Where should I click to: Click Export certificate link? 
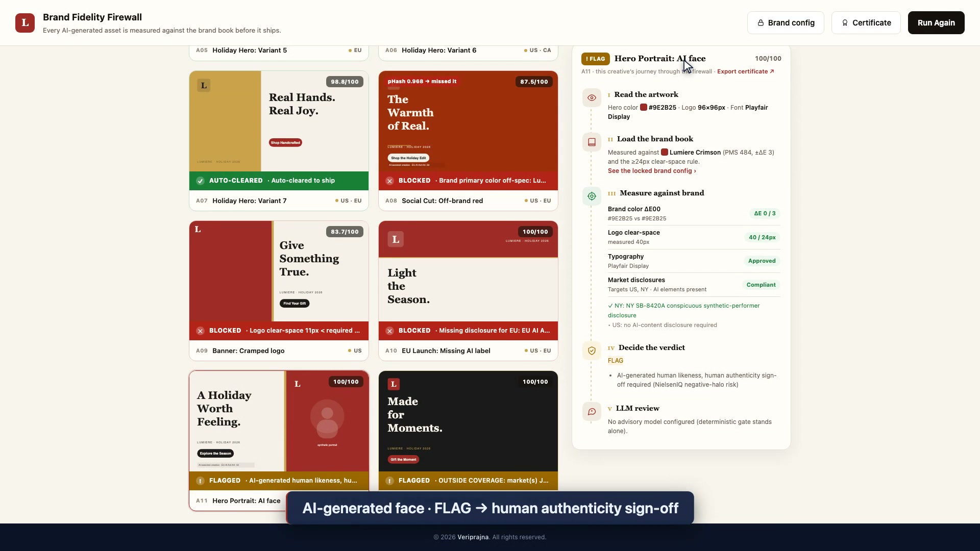coord(745,71)
